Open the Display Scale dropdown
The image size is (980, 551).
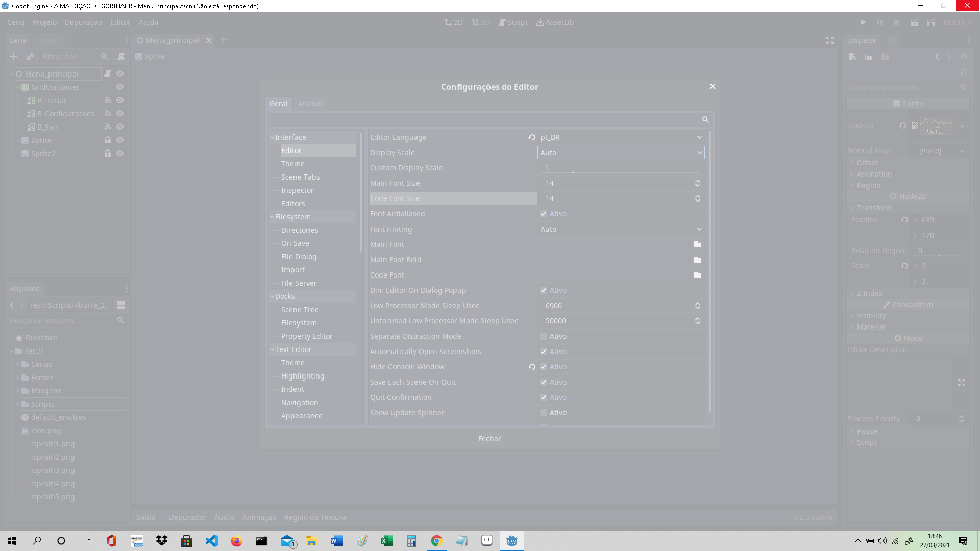click(621, 152)
